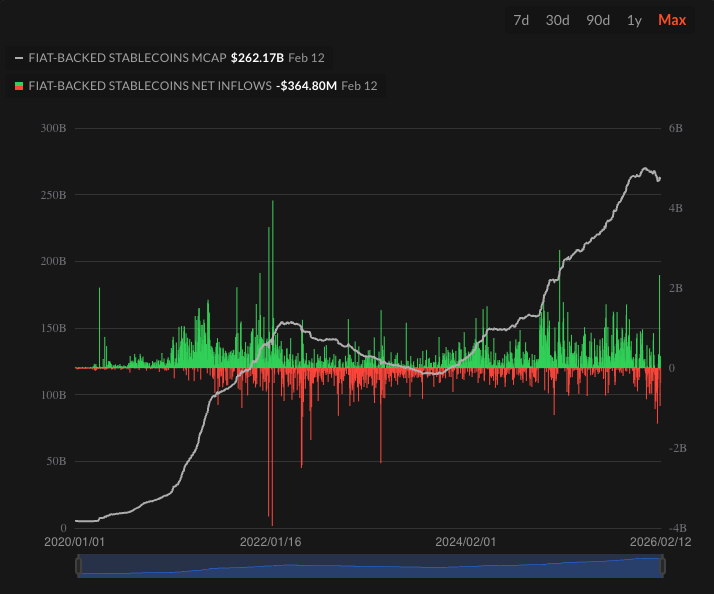Click the Max range option
This screenshot has height=594, width=714.
[x=672, y=20]
